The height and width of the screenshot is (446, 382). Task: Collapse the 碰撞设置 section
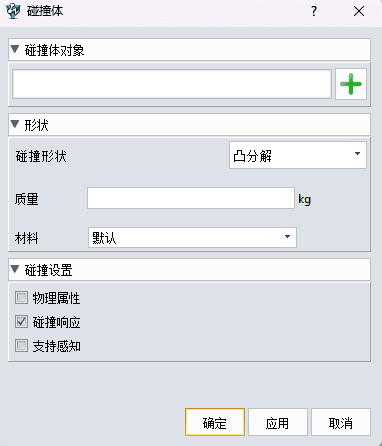coord(15,269)
